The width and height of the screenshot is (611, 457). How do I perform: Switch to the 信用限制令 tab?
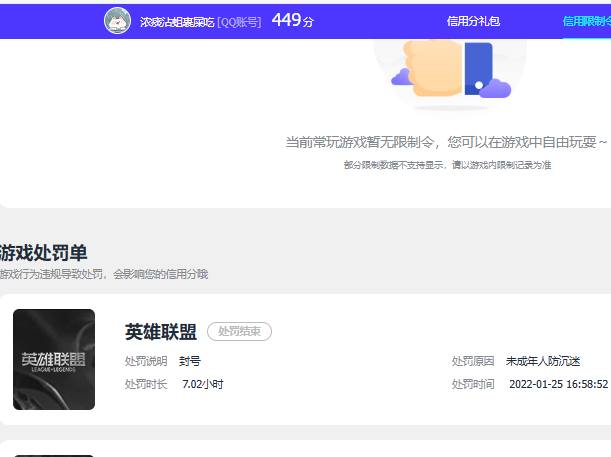(x=586, y=21)
